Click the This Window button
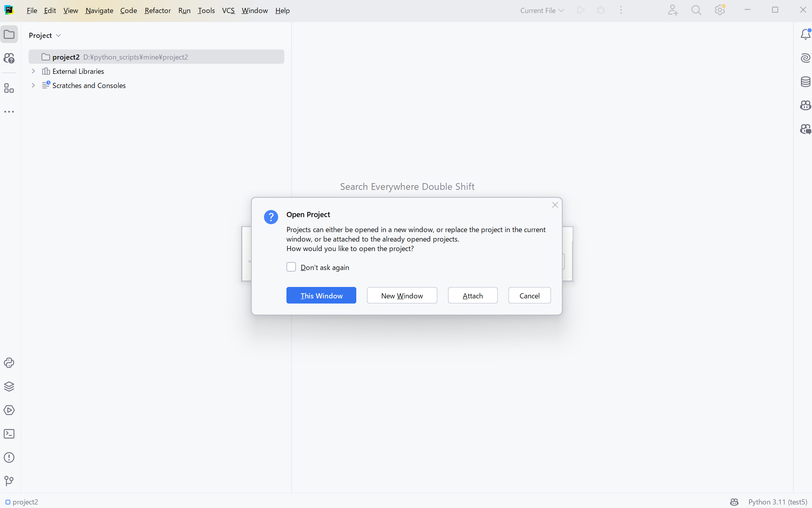This screenshot has height=508, width=812. [x=321, y=296]
